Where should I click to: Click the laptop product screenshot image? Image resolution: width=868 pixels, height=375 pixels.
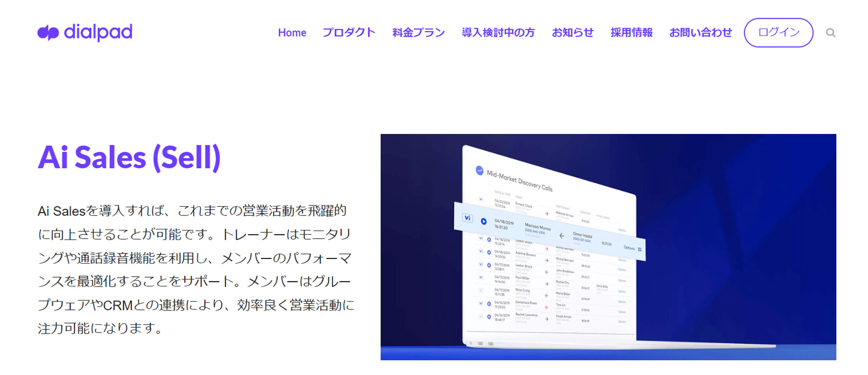(x=608, y=247)
